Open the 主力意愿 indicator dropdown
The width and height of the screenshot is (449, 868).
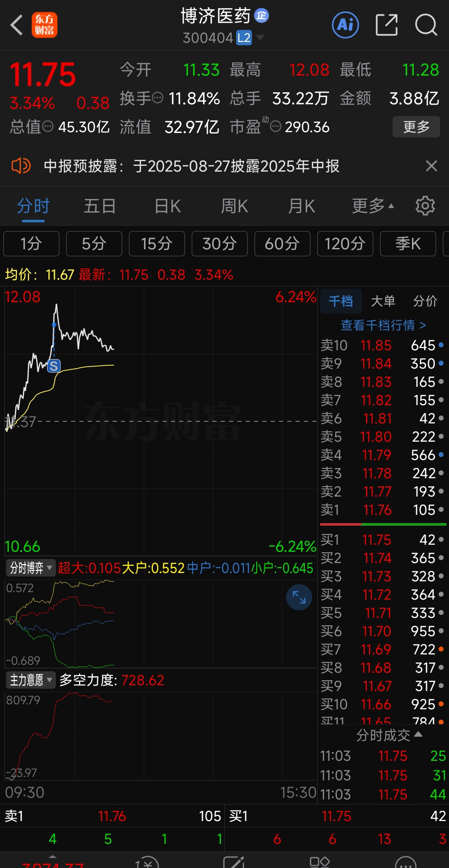(x=31, y=680)
